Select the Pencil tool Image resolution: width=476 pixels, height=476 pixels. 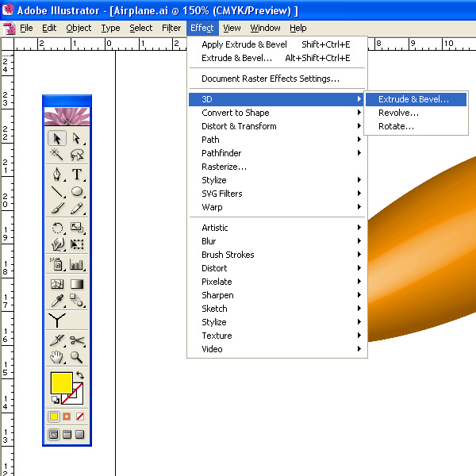(77, 208)
